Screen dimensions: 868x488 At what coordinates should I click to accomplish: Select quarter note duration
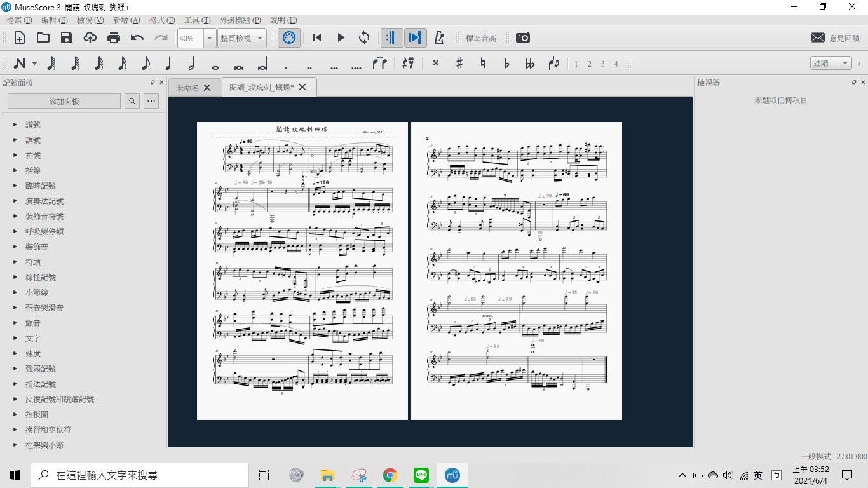(168, 64)
